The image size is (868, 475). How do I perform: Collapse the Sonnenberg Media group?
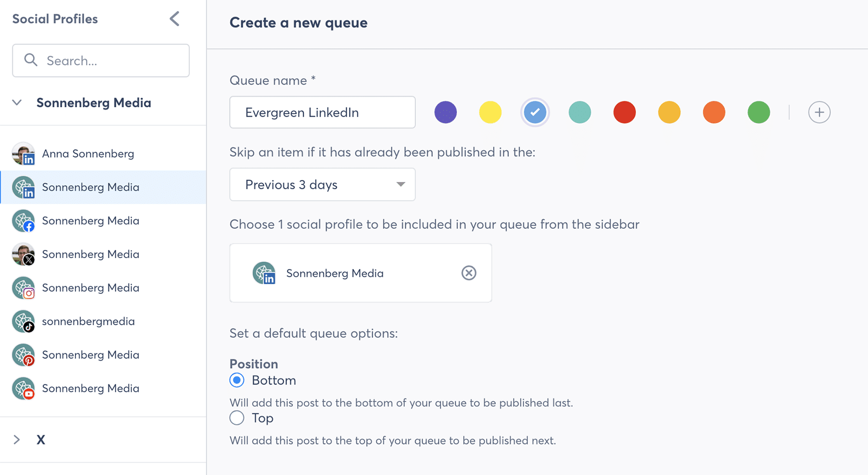[x=17, y=102]
